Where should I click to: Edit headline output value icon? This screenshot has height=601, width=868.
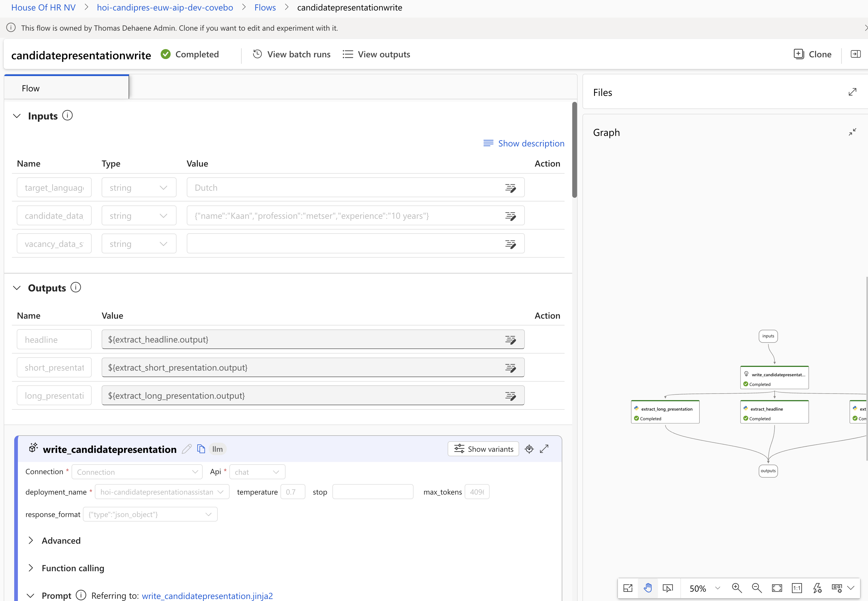511,340
